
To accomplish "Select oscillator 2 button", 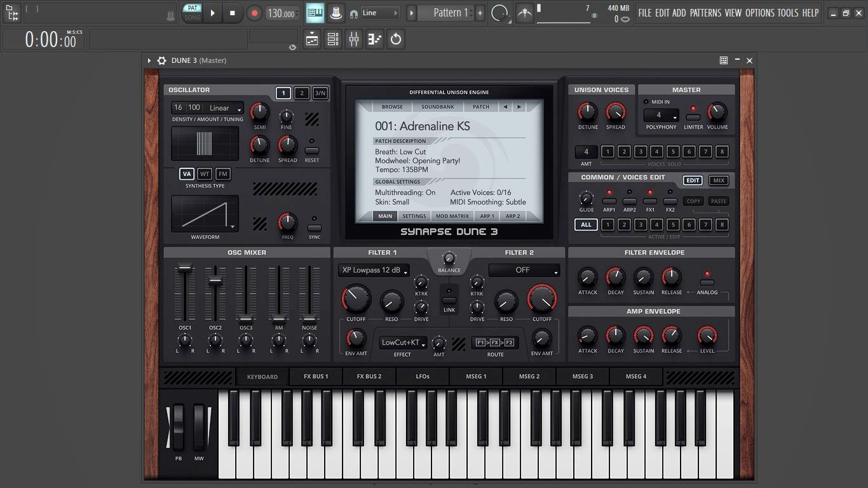I will click(302, 93).
